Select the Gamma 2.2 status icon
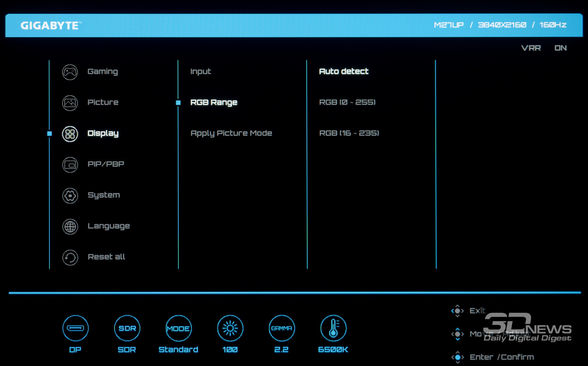The height and width of the screenshot is (366, 588). [282, 328]
